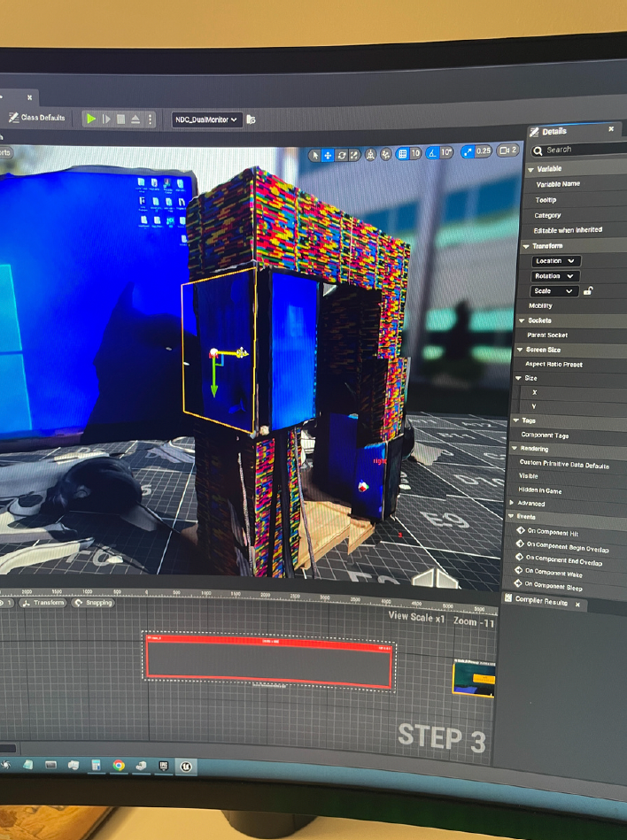The height and width of the screenshot is (840, 627).
Task: Switch to the Compiler Results tab
Action: click(540, 600)
